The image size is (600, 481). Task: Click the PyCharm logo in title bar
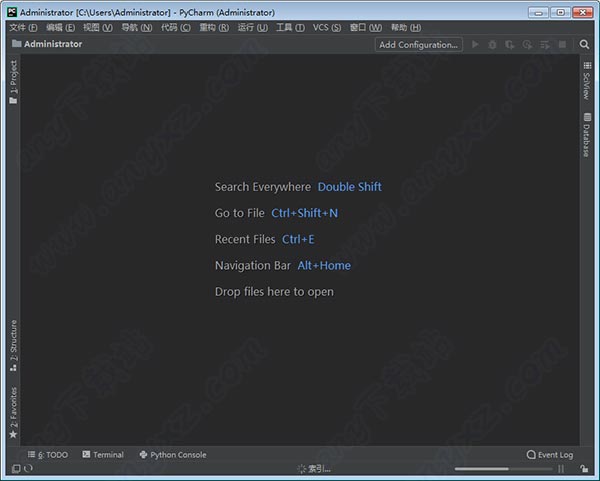pyautogui.click(x=12, y=12)
